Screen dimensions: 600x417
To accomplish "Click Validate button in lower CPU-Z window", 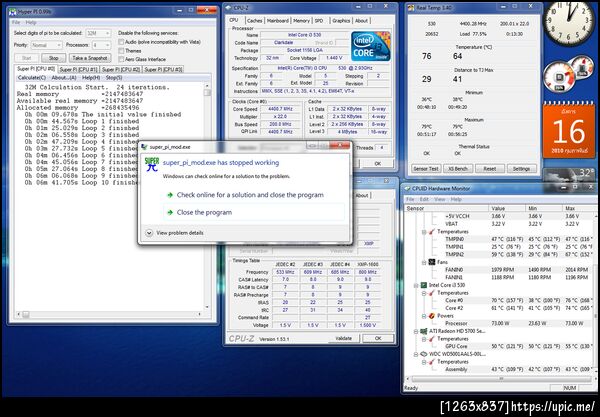I will [x=343, y=338].
